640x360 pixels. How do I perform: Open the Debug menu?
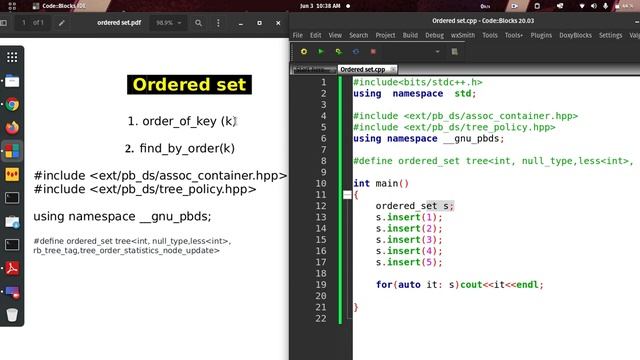pyautogui.click(x=434, y=36)
